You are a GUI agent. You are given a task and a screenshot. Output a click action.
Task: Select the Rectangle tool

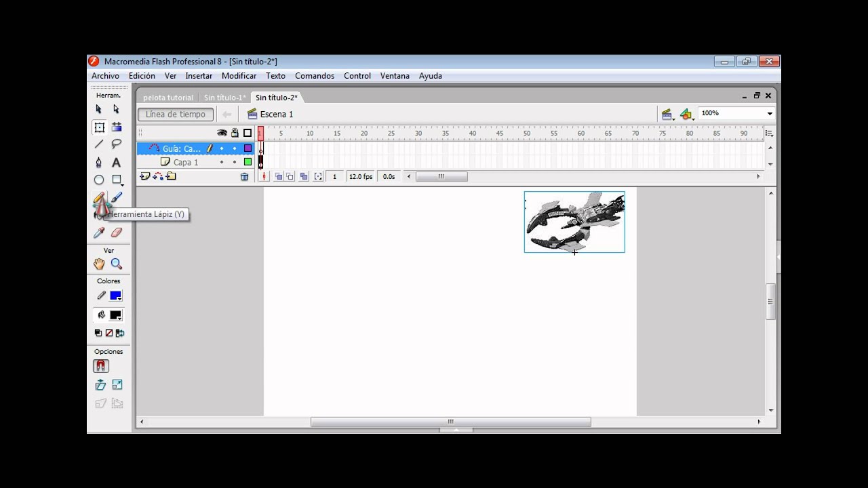(116, 180)
